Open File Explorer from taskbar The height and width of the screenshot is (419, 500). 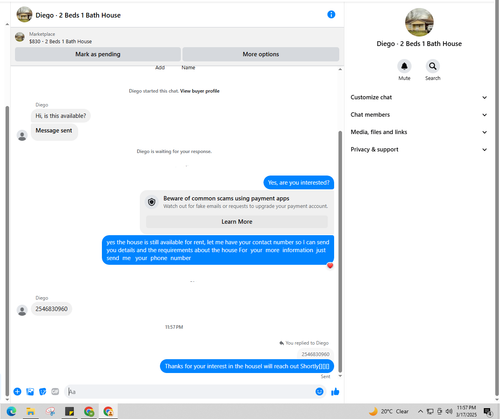(31, 411)
